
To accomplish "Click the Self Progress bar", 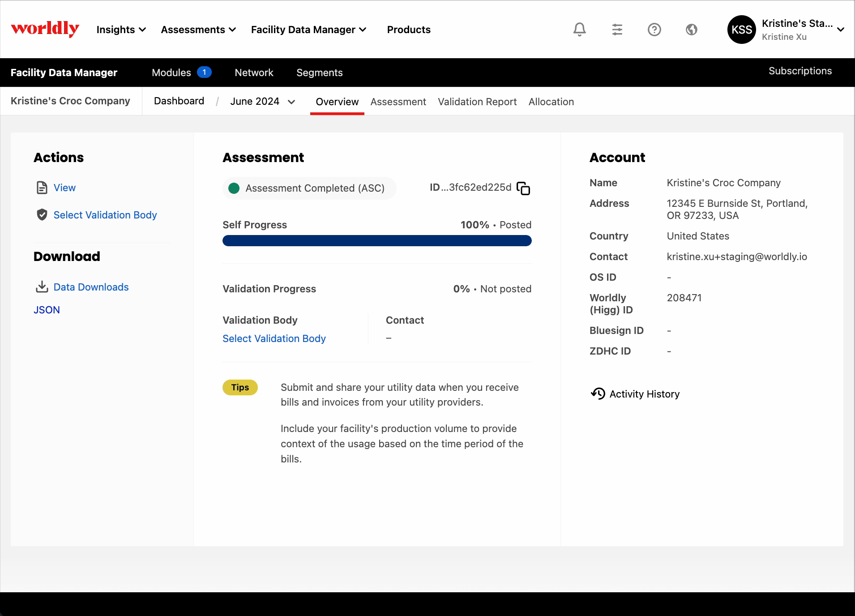I will click(377, 241).
